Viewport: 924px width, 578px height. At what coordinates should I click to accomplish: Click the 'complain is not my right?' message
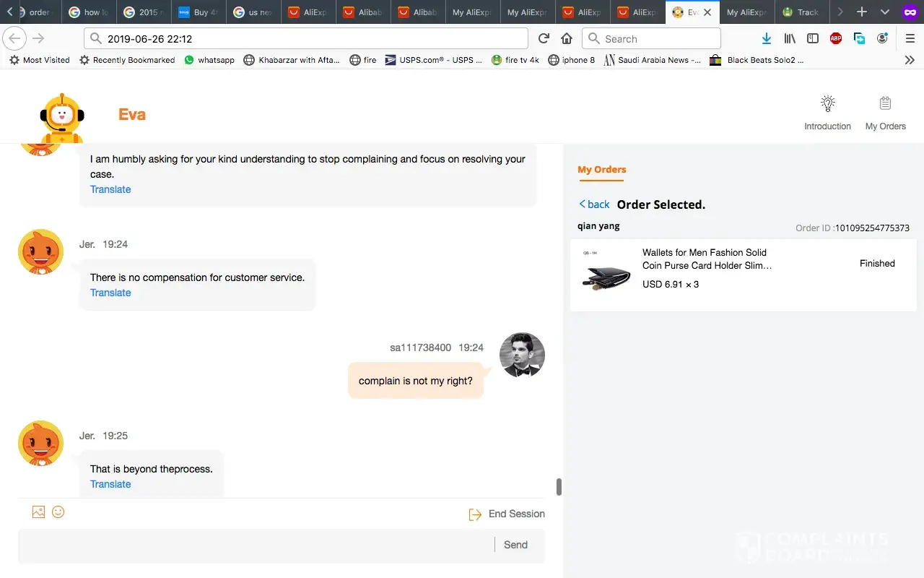416,381
